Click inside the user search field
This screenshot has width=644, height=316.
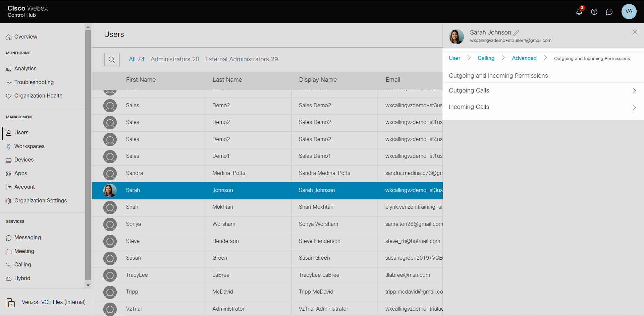click(112, 59)
